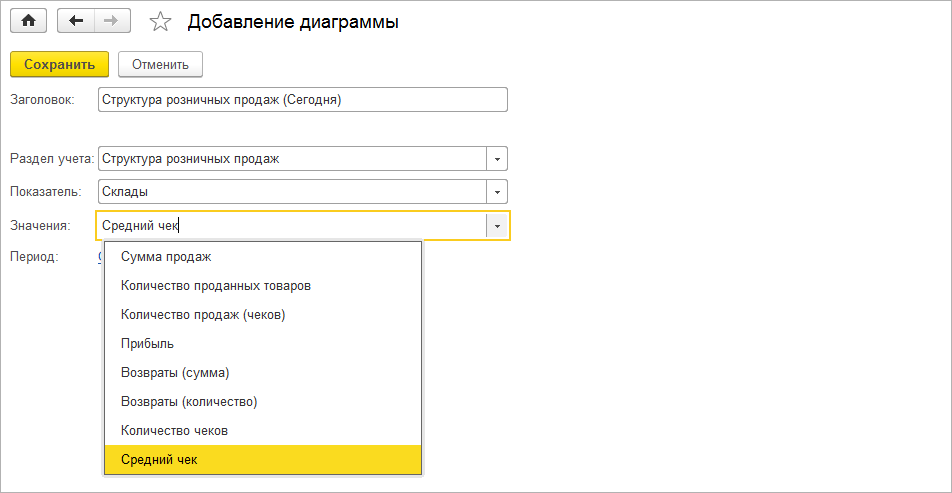Click the Раздел учета text field
Screen dimensions: 952x493
tap(291, 159)
